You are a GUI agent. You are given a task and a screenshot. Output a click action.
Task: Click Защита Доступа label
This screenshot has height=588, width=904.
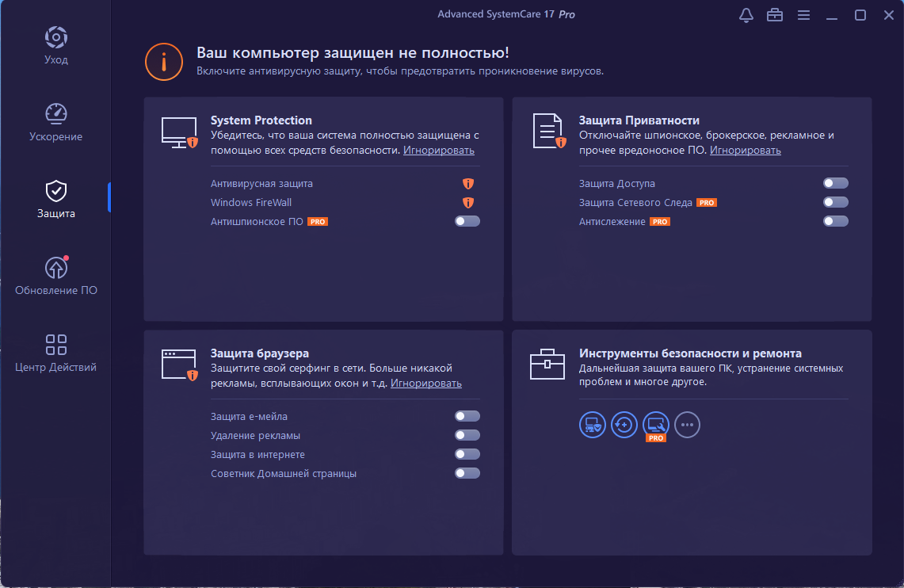coord(617,183)
